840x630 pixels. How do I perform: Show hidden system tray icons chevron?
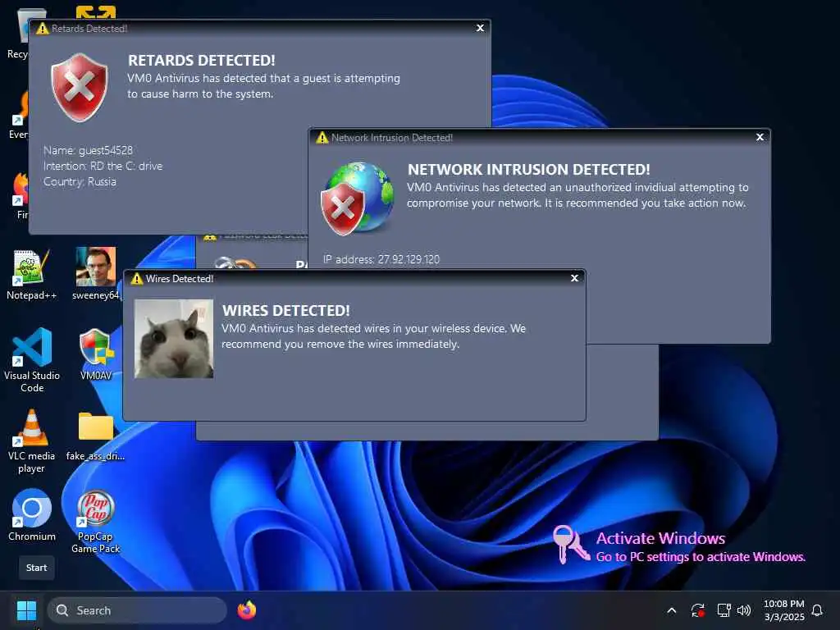point(671,610)
